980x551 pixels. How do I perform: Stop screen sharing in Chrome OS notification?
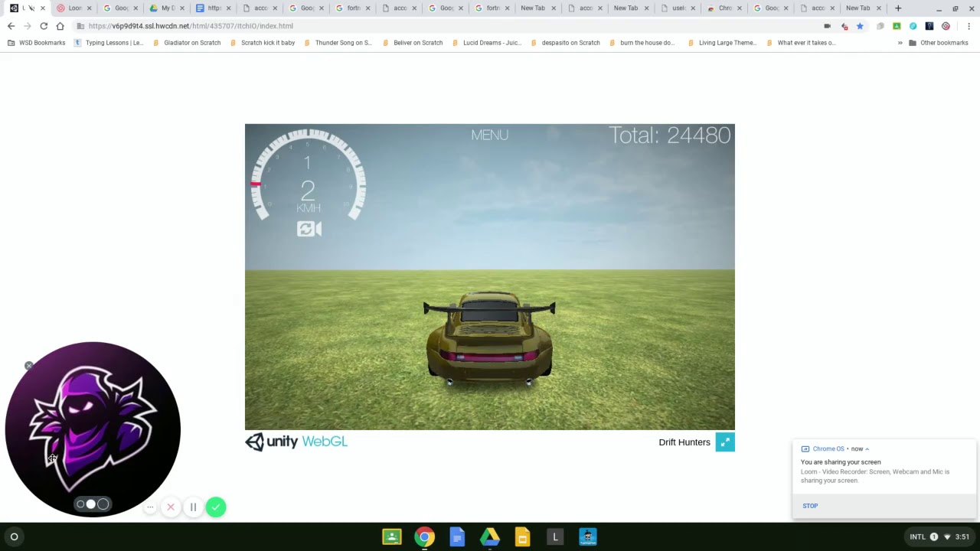[x=810, y=506]
